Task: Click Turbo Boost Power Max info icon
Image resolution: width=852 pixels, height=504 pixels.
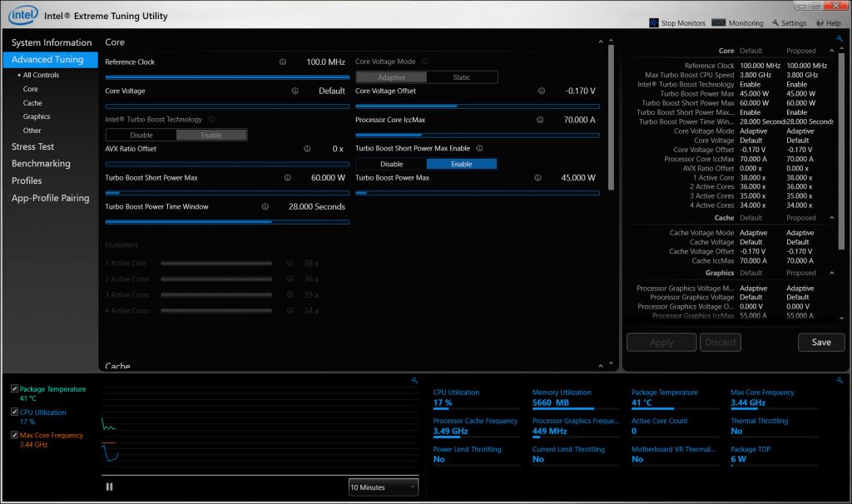Action: point(537,178)
